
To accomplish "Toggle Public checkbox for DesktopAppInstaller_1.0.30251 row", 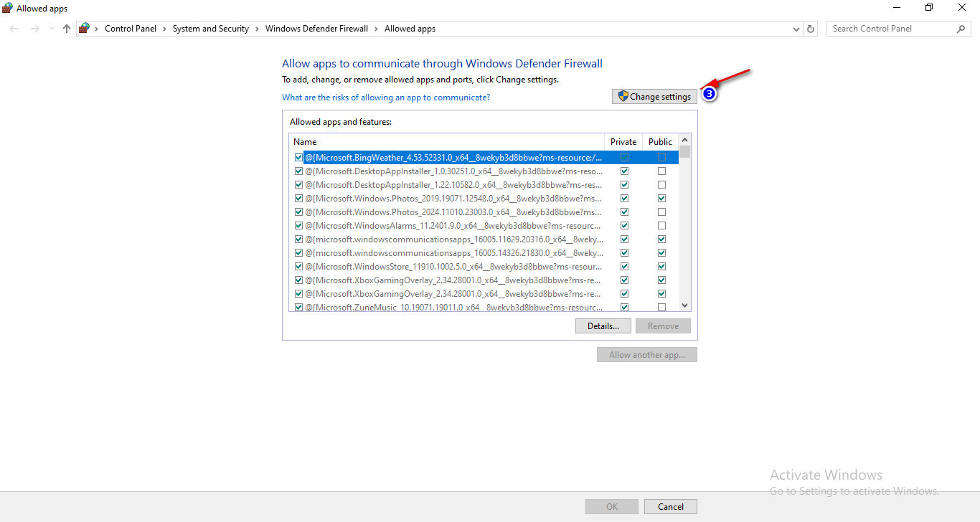I will click(661, 171).
